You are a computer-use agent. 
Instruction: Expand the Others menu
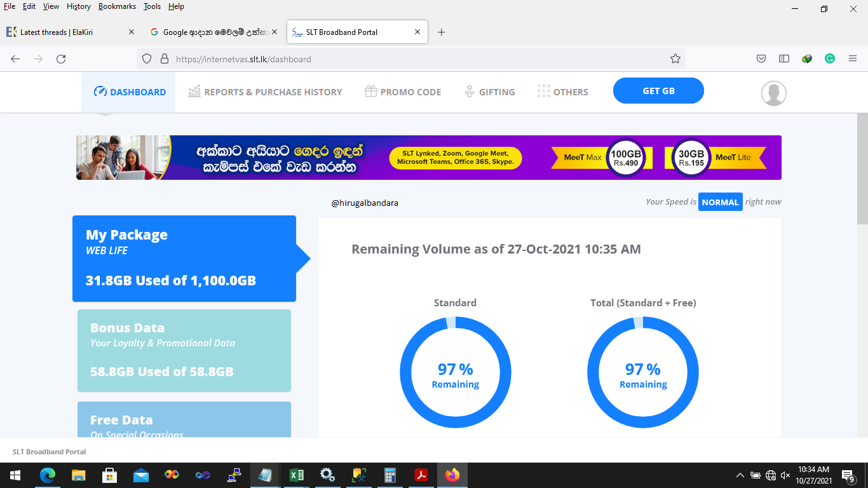coord(562,92)
